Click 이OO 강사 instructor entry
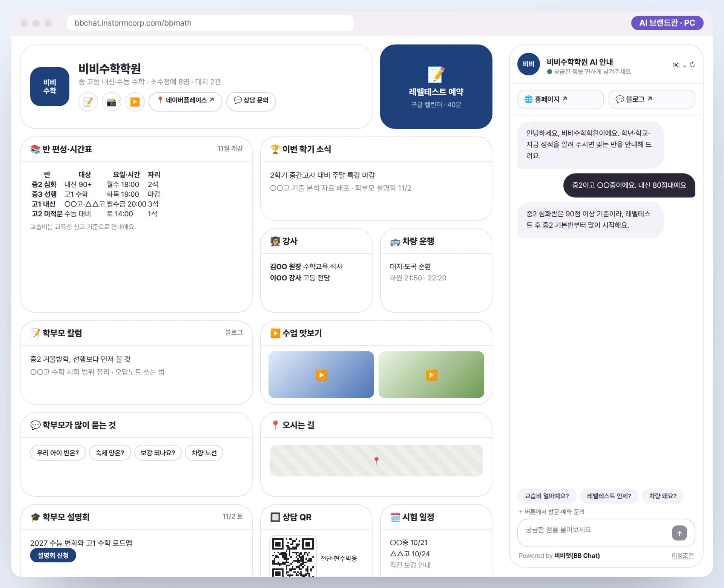Screen dimensions: 724x588 pos(300,278)
